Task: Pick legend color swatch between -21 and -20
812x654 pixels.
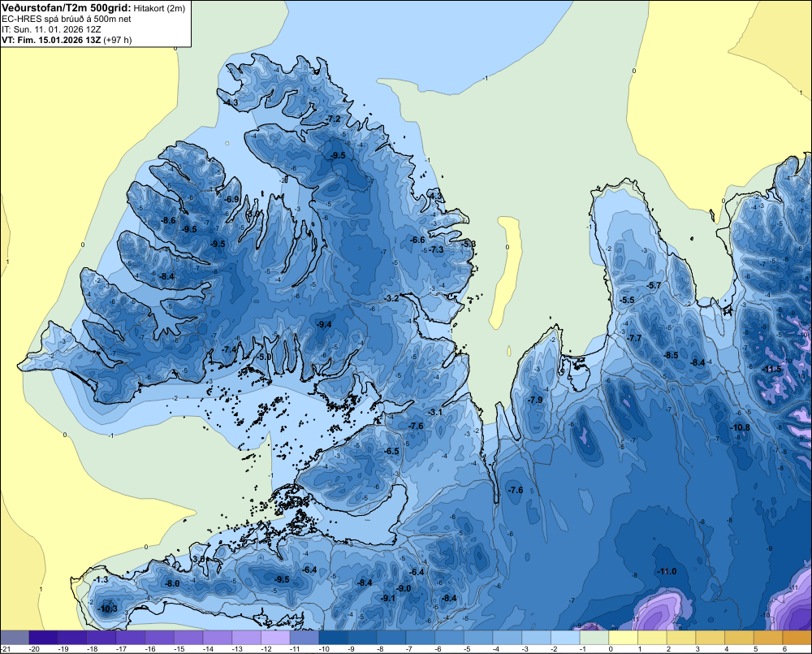Action: click(15, 638)
